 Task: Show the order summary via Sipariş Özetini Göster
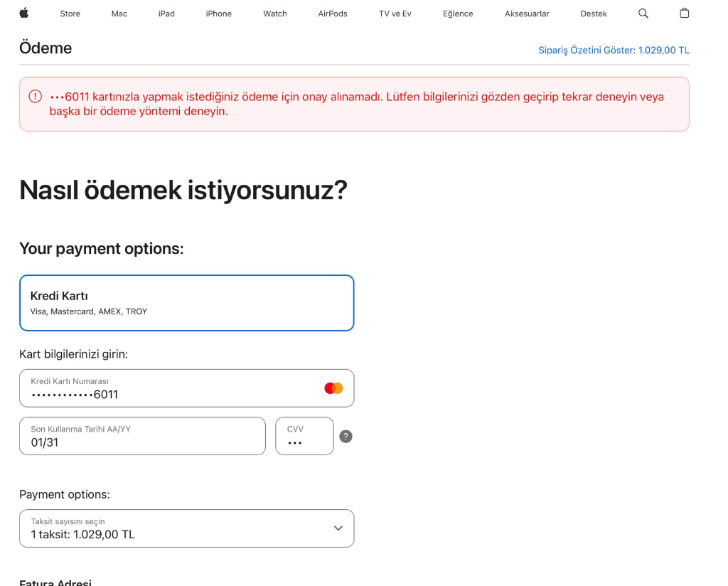[x=614, y=50]
